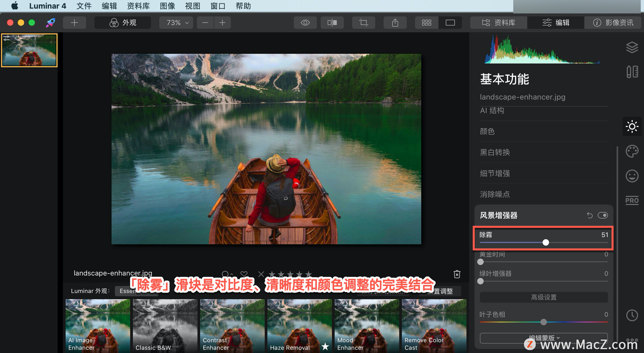The height and width of the screenshot is (353, 644).
Task: Open the 73% zoom dropdown
Action: pyautogui.click(x=176, y=22)
